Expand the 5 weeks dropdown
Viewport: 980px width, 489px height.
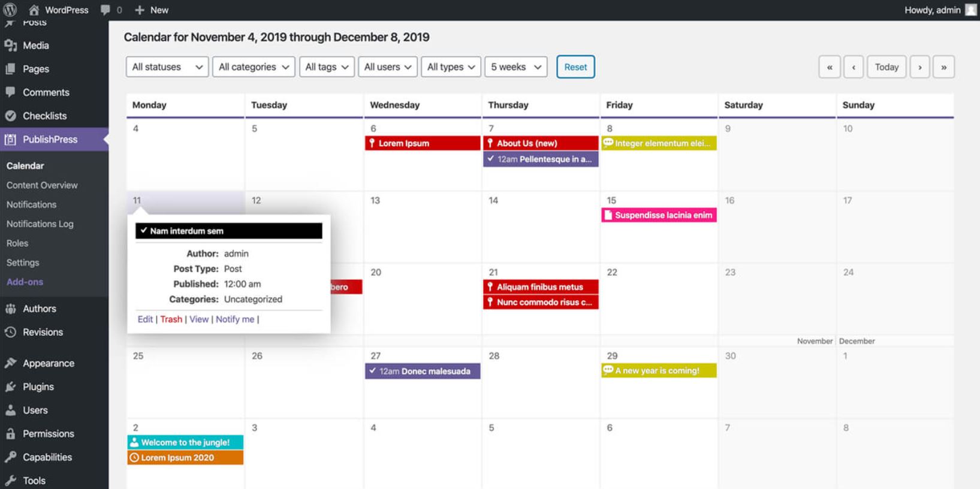pos(515,67)
